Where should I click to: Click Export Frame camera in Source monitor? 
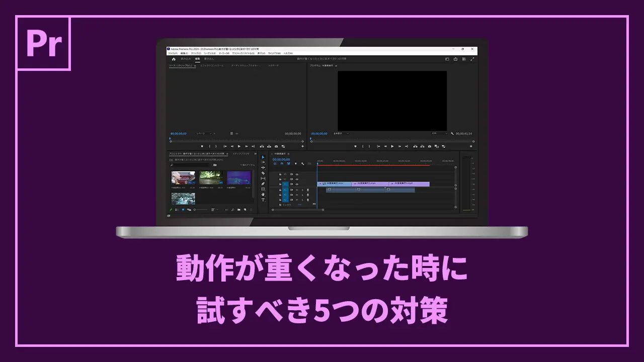(276, 146)
